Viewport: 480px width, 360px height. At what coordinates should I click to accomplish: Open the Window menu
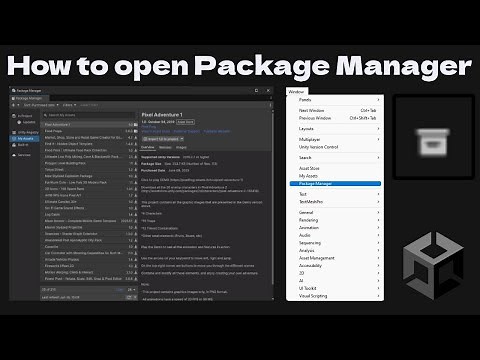point(296,92)
